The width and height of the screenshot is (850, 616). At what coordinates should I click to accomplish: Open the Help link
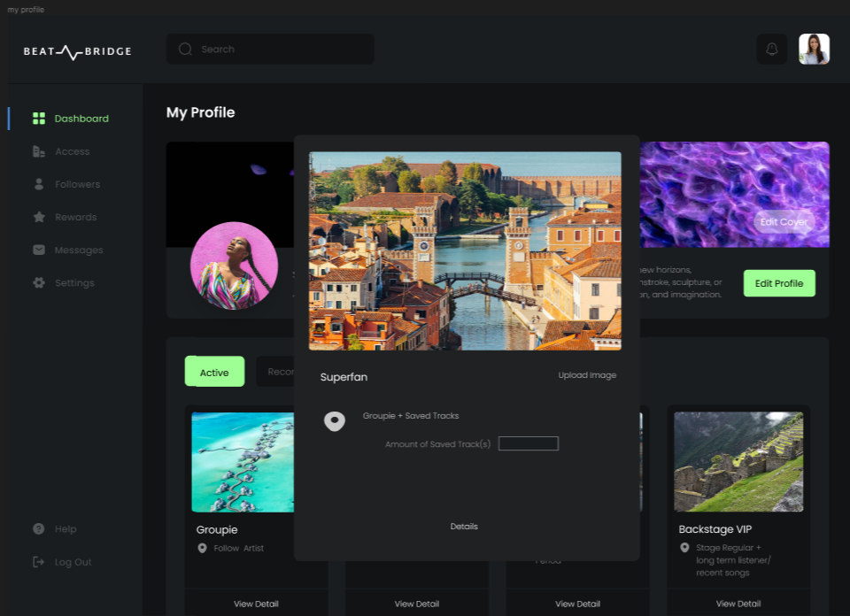click(x=65, y=529)
